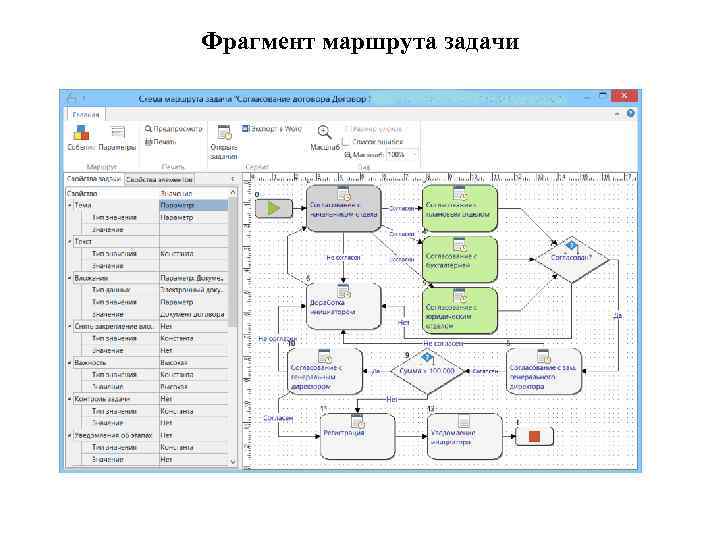The height and width of the screenshot is (540, 720).
Task: Click the Предпросмотр print preview button
Action: coord(173,129)
